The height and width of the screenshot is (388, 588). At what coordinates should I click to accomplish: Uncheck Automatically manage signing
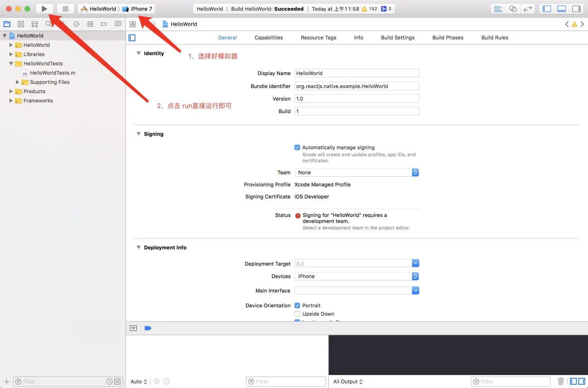tap(297, 148)
